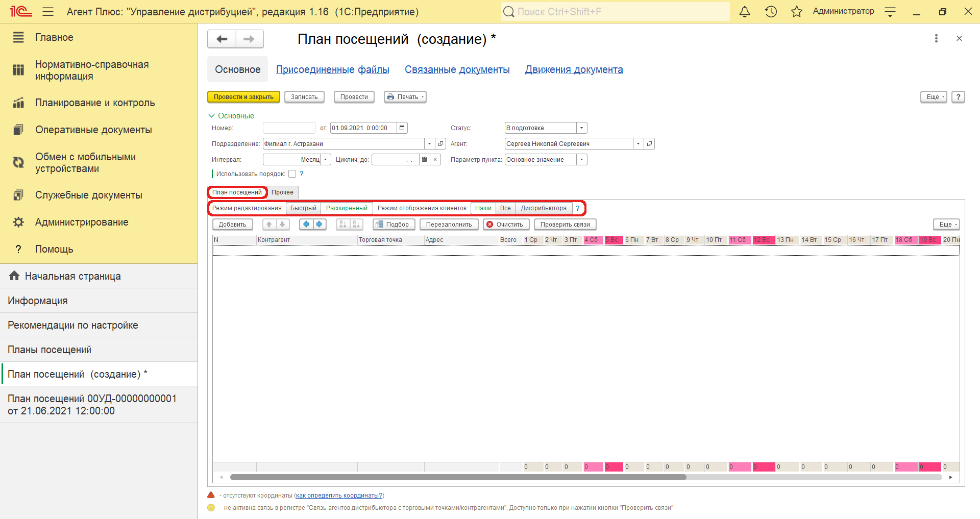Go forward with the right arrow button
Viewport: 980px width, 519px height.
[x=249, y=39]
